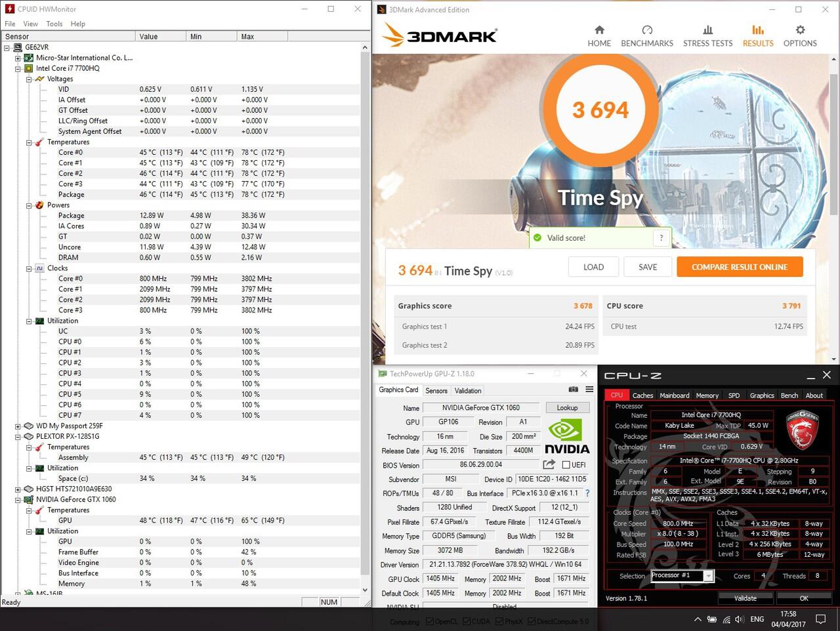Open the Tools menu in HWMonitor
The width and height of the screenshot is (840, 631).
click(54, 24)
